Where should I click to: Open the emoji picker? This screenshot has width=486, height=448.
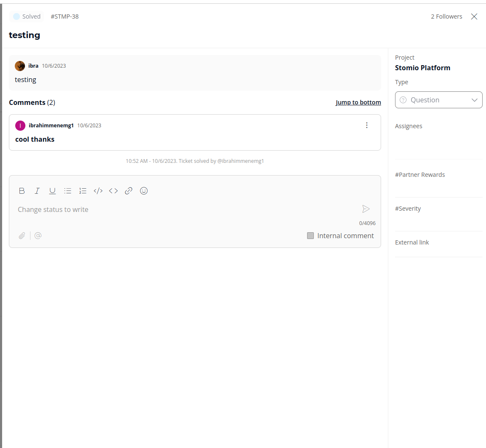pos(144,191)
